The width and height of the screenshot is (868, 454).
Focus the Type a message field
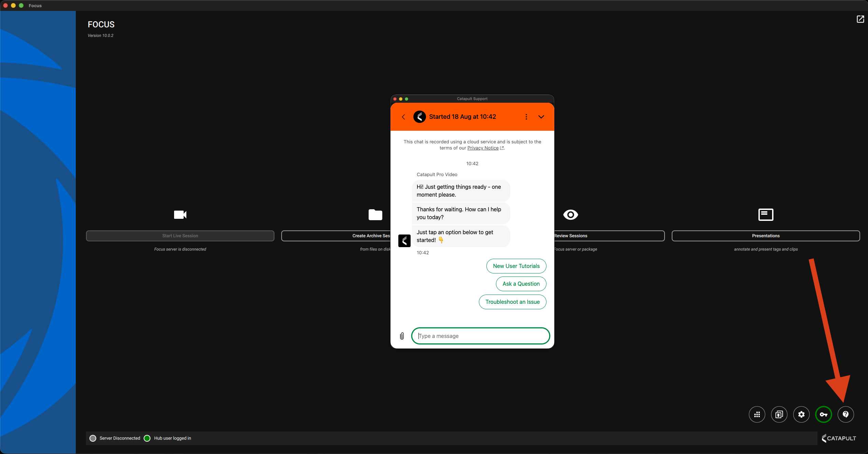click(x=481, y=336)
